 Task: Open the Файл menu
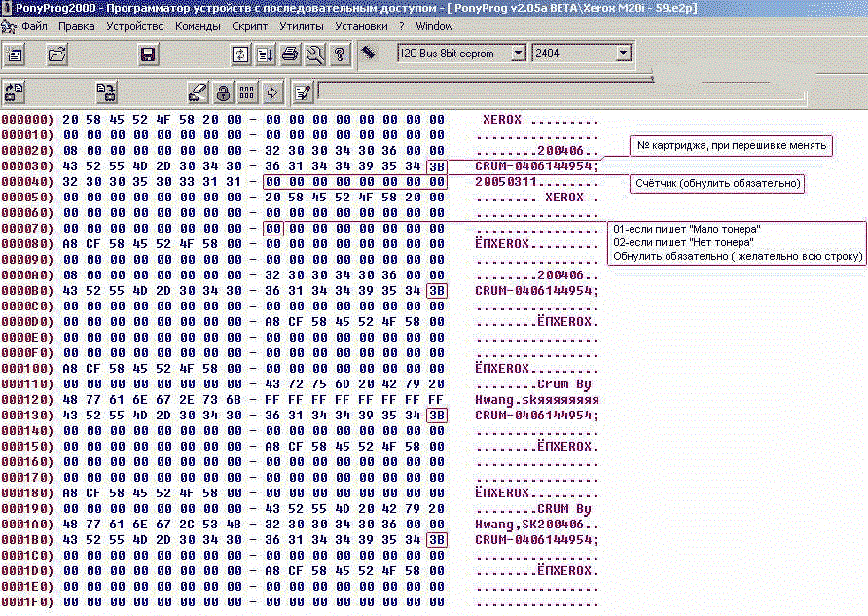pos(34,26)
